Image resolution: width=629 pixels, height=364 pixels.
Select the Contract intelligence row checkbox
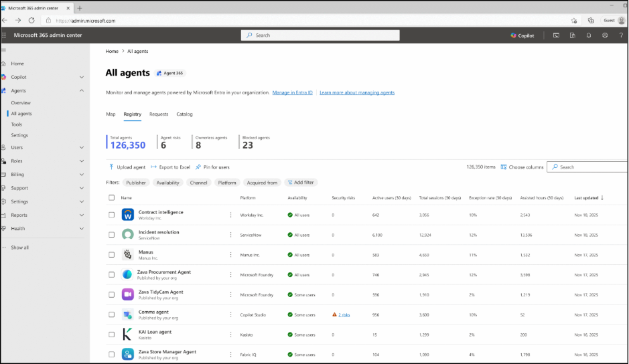[x=112, y=215]
